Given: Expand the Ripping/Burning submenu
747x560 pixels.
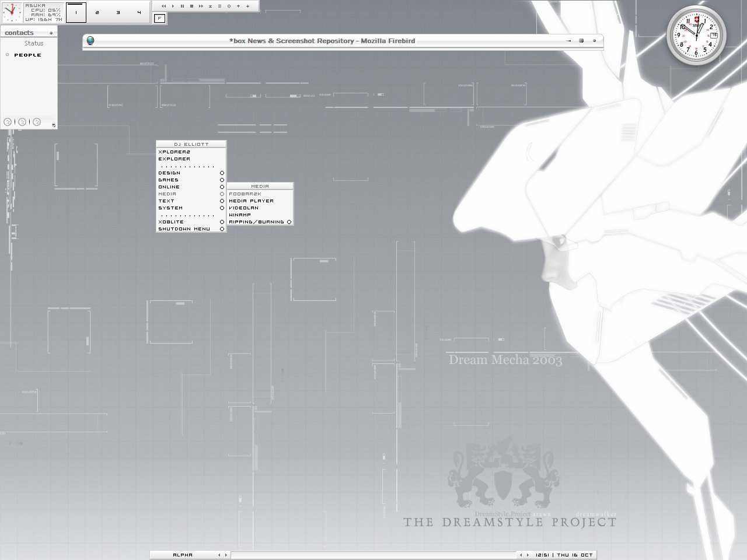Looking at the screenshot, I should [x=289, y=222].
